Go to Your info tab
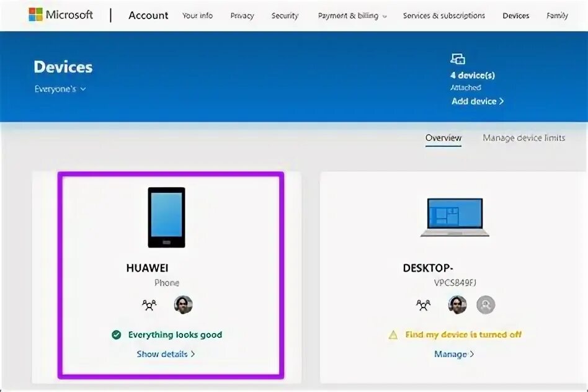 click(x=197, y=16)
